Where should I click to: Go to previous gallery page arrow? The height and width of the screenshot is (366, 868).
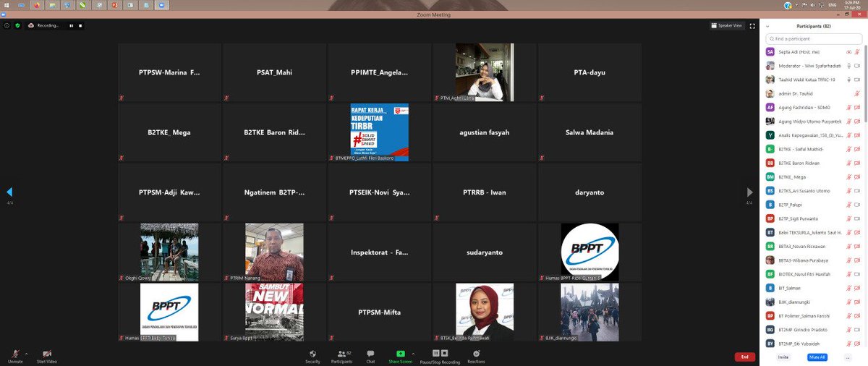coord(9,192)
